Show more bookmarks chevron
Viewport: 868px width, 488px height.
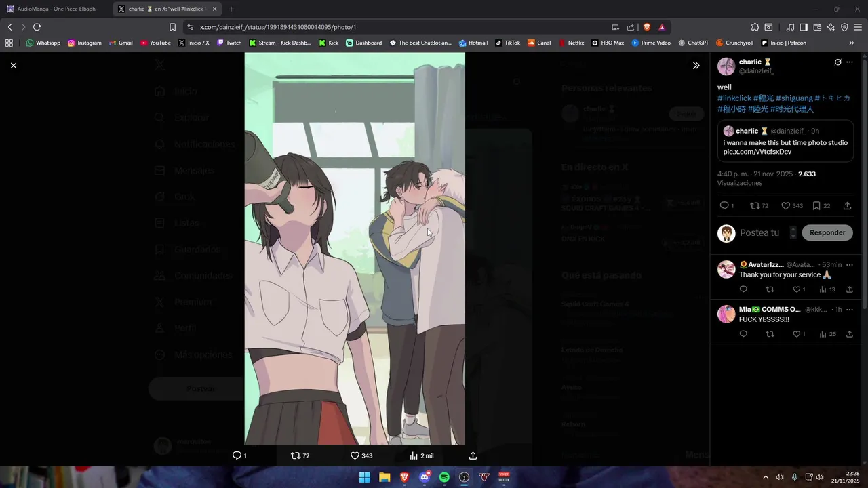[x=852, y=43]
